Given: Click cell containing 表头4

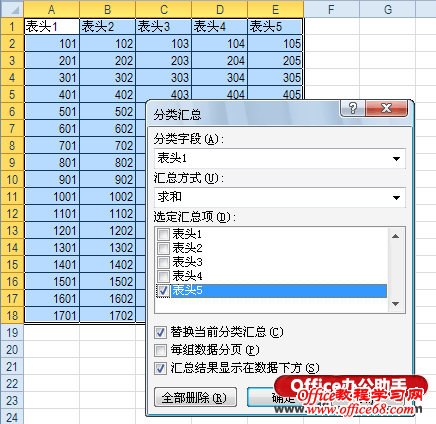Looking at the screenshot, I should tap(220, 26).
